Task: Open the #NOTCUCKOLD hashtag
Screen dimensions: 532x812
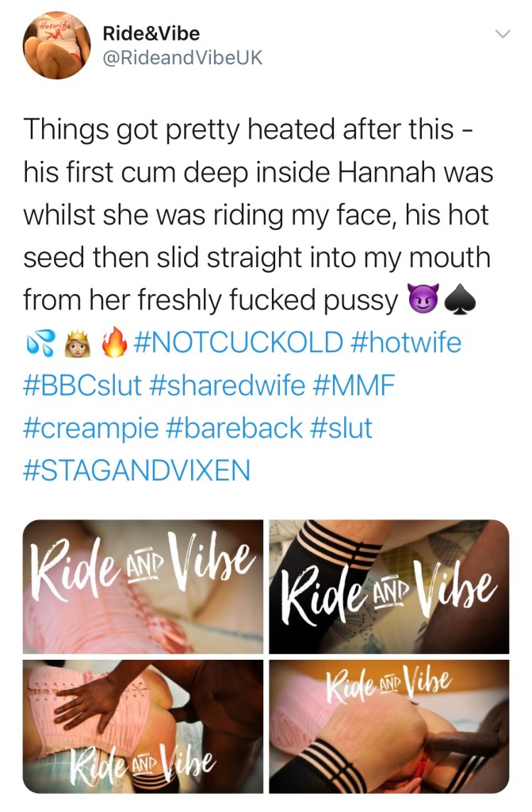Action: tap(239, 343)
